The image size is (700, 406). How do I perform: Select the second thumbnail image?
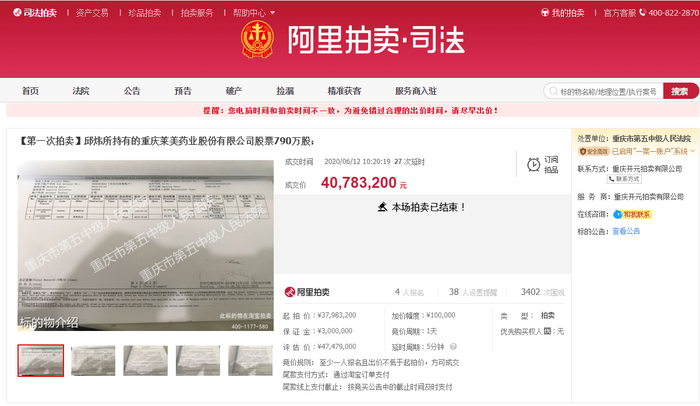(x=93, y=360)
